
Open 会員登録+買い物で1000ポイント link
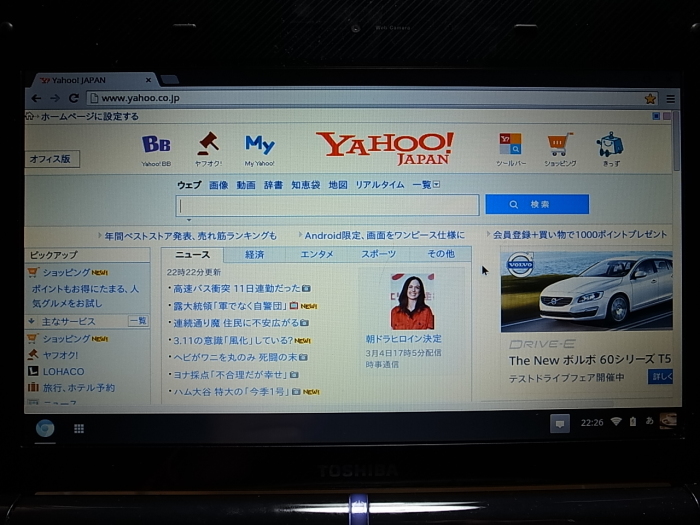(x=580, y=234)
